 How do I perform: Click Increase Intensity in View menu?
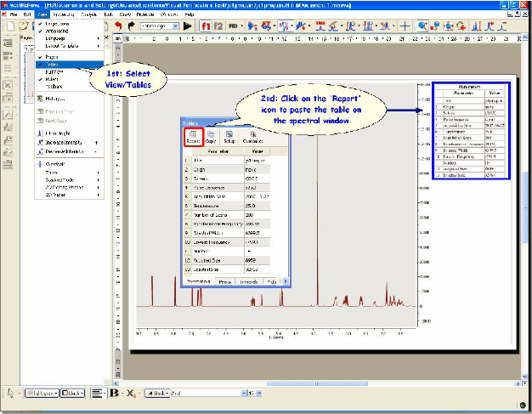tap(69, 143)
